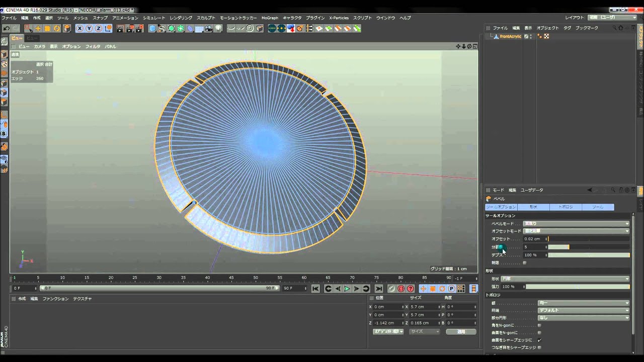Image resolution: width=644 pixels, height=362 pixels.
Task: Enable the 曲面をN-gonに checkbox
Action: 539,333
